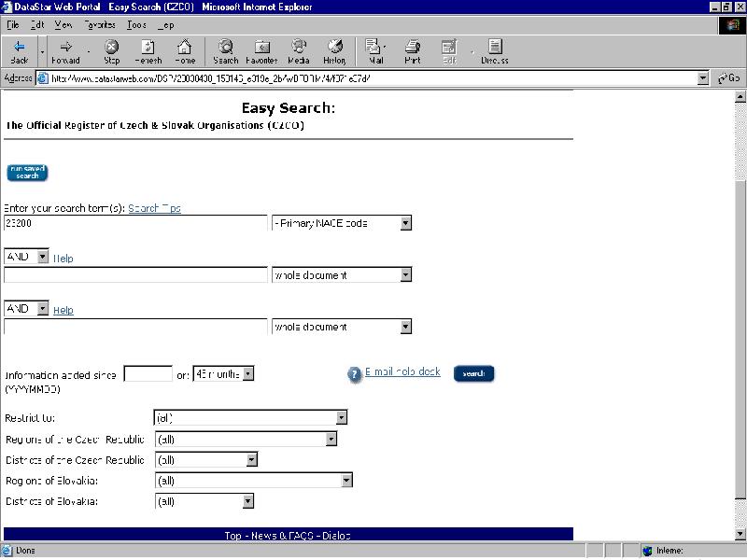747x560 pixels.
Task: Click the run saved search button
Action: click(27, 173)
